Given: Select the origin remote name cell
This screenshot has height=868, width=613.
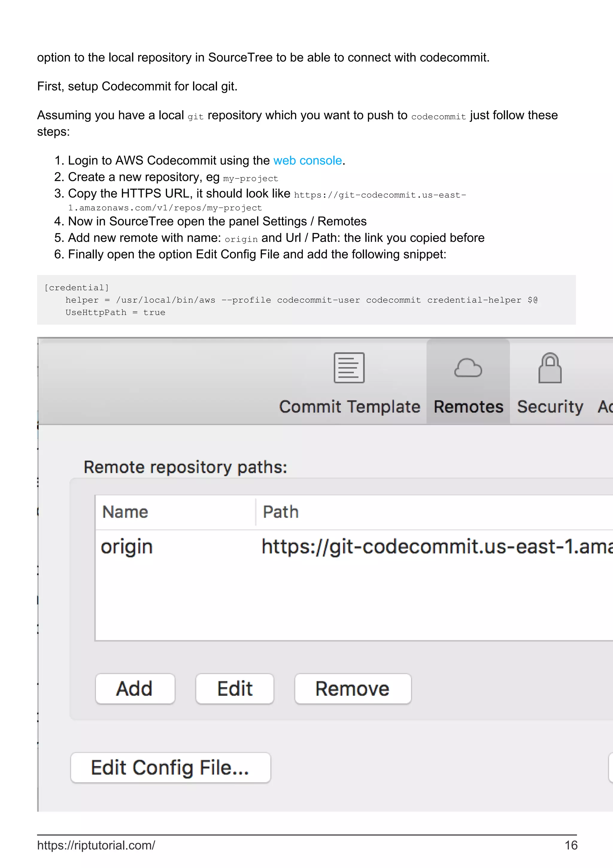Looking at the screenshot, I should pos(127,547).
